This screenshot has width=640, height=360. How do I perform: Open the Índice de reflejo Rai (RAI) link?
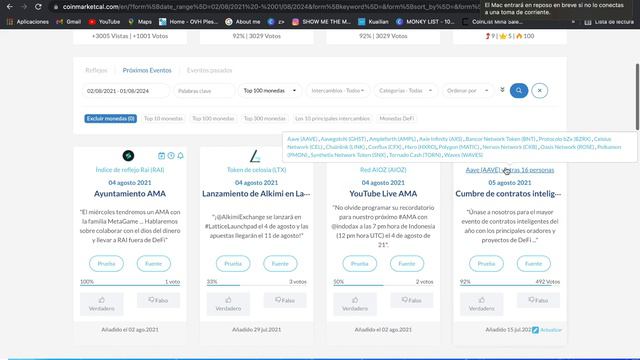tap(130, 170)
